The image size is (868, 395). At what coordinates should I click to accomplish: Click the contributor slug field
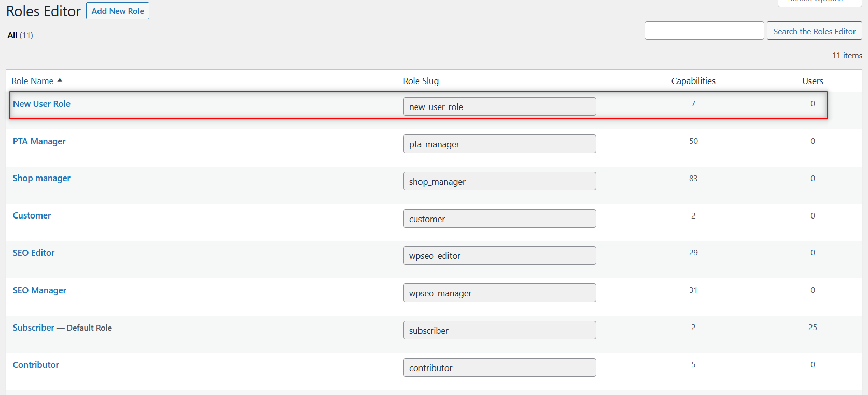coord(500,367)
